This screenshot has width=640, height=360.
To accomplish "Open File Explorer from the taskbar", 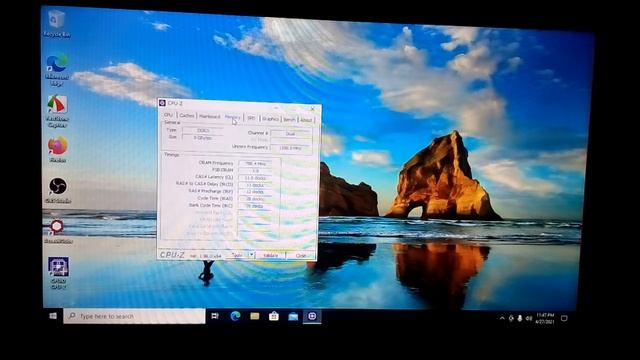I will 255,316.
